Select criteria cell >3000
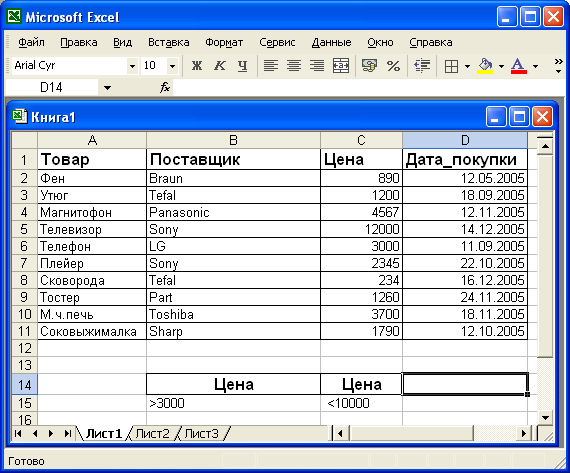Viewport: 570px width, 473px height. [233, 403]
